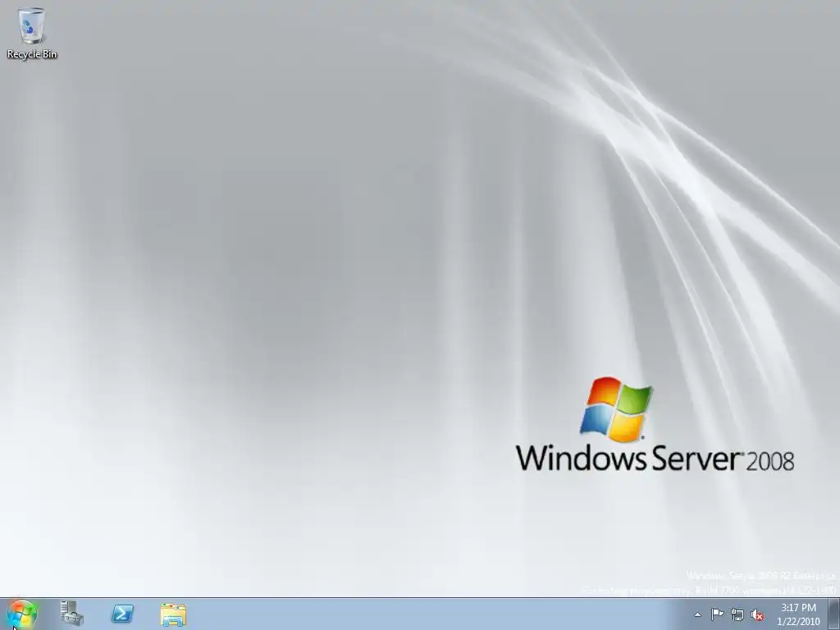840x630 pixels.
Task: Launch Server Manager from taskbar
Action: tap(71, 614)
